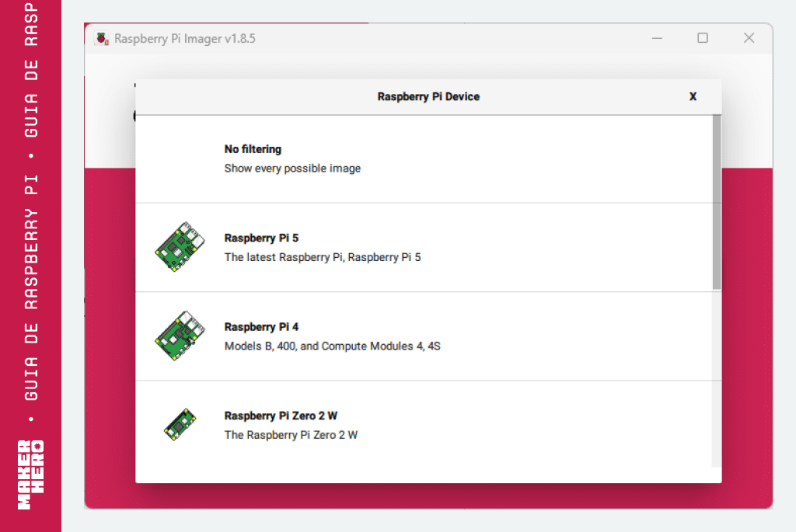Viewport: 796px width, 532px height.
Task: Close the Raspberry Pi Device dialog with X
Action: click(x=693, y=96)
